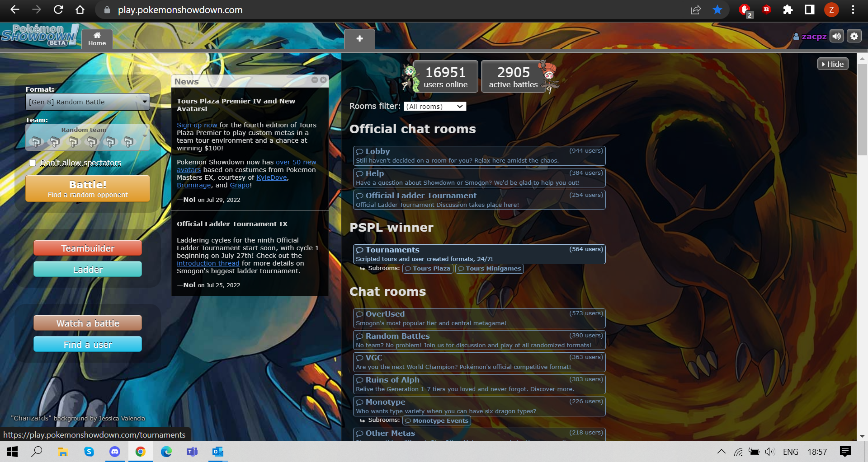Viewport: 868px width, 462px height.
Task: Open the browser extensions puzzle icon
Action: 788,9
